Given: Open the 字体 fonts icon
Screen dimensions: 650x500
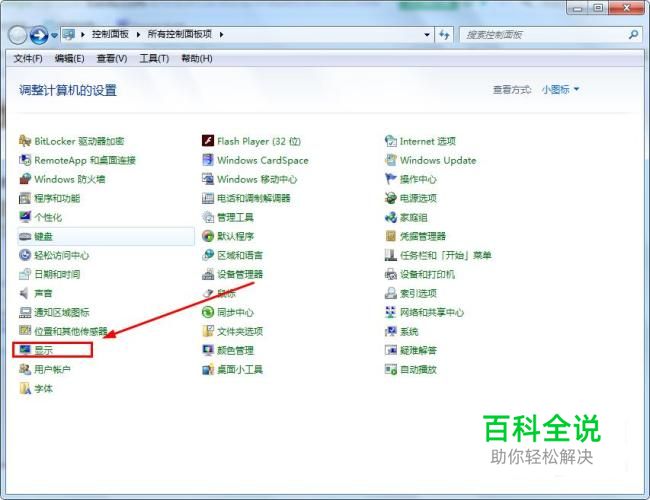Looking at the screenshot, I should [x=25, y=388].
